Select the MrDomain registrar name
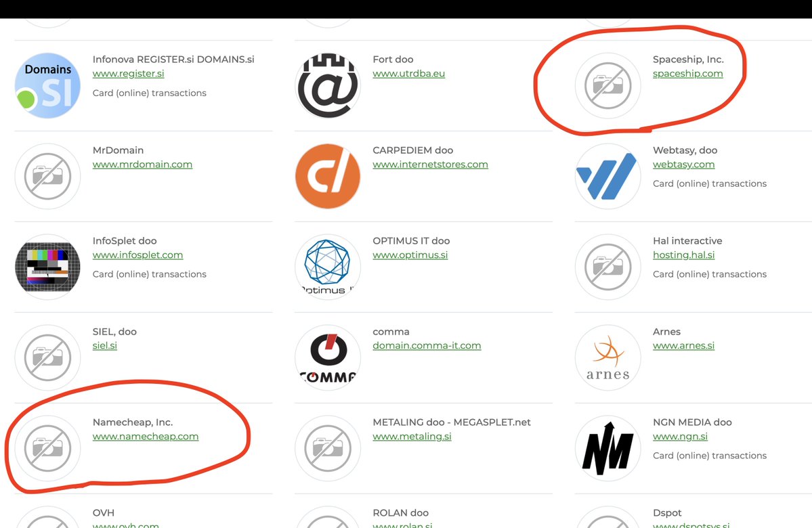The width and height of the screenshot is (812, 528). (x=118, y=150)
